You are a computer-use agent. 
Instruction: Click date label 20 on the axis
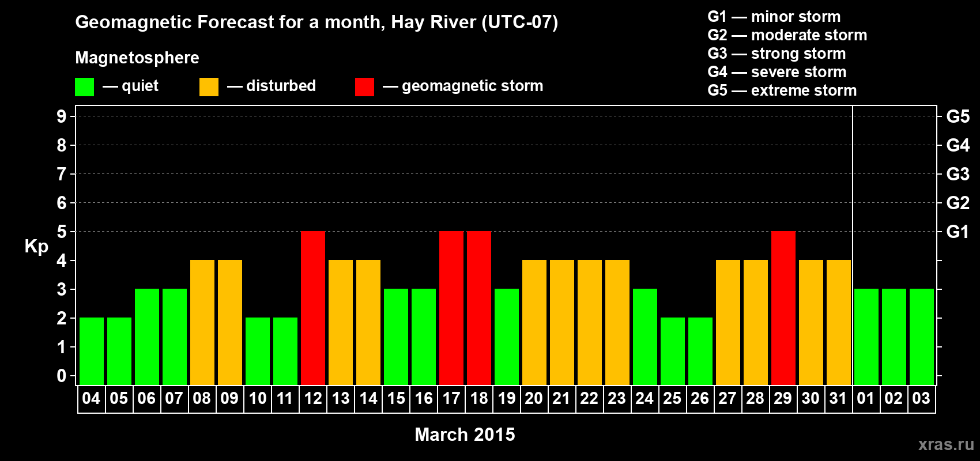tap(534, 398)
